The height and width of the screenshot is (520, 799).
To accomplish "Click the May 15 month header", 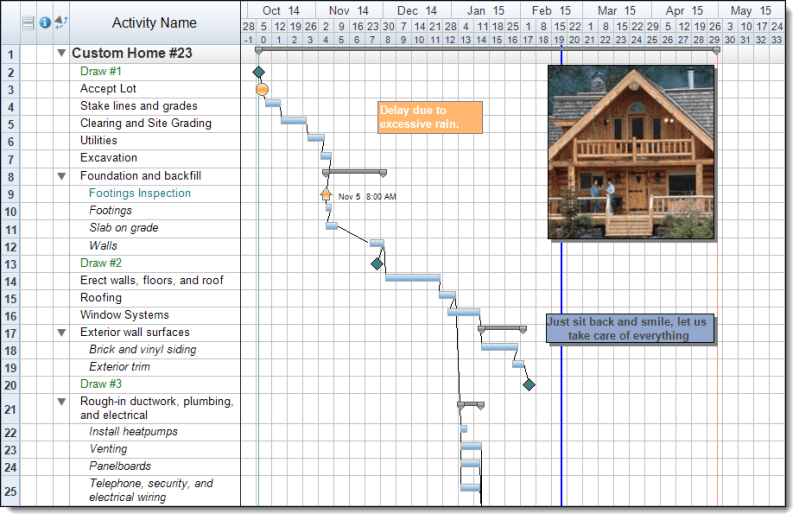I will click(751, 11).
